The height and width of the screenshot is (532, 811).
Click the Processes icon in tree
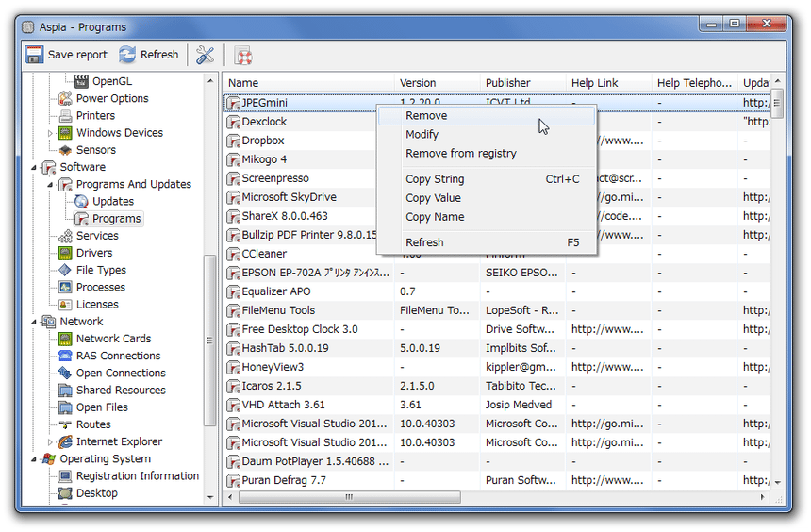(65, 287)
